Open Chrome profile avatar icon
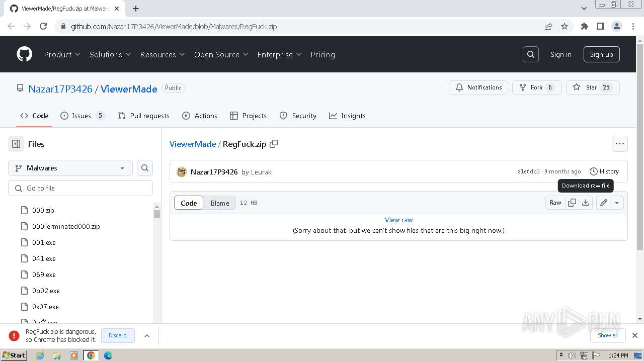Image resolution: width=644 pixels, height=362 pixels. coord(617,26)
